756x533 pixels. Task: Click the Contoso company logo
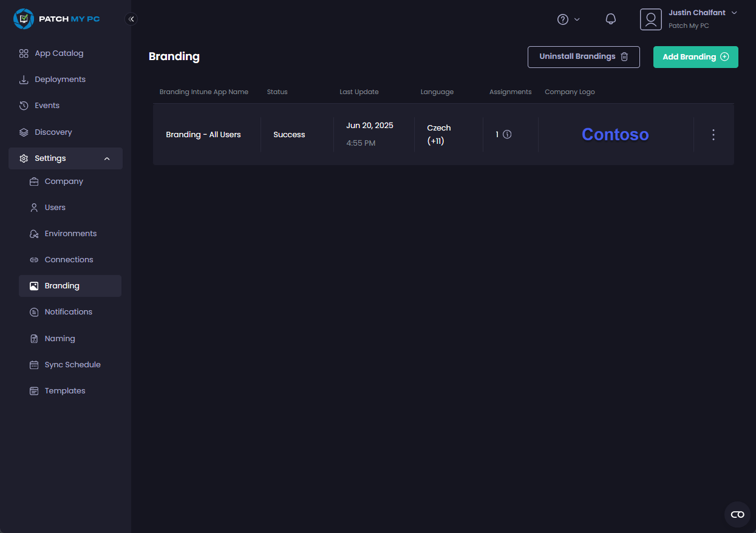[x=615, y=135]
